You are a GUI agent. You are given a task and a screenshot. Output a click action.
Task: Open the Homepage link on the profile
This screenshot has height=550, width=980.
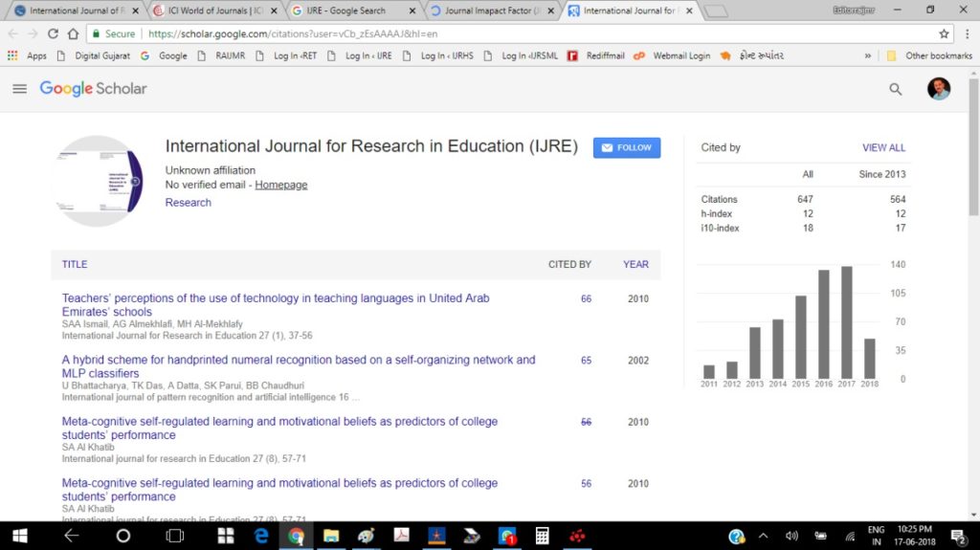coord(280,185)
